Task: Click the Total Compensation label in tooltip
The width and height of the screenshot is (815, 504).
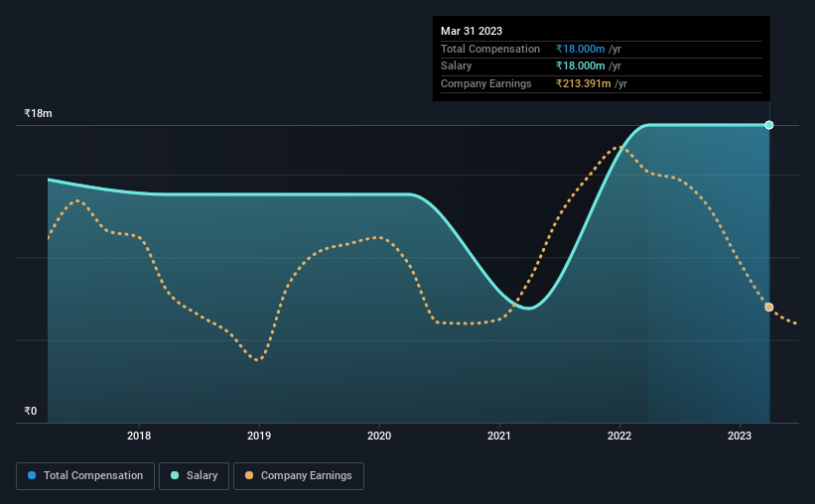Action: click(x=490, y=49)
